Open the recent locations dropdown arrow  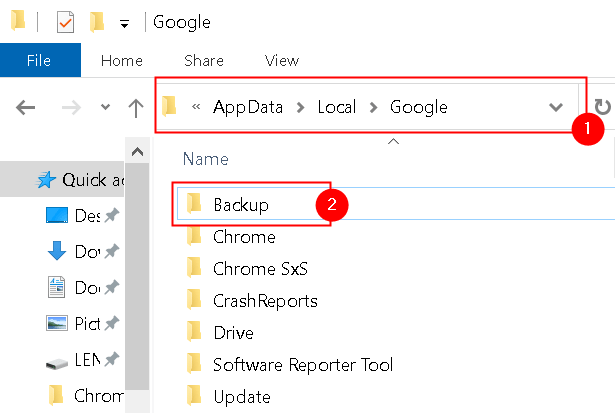(x=104, y=108)
